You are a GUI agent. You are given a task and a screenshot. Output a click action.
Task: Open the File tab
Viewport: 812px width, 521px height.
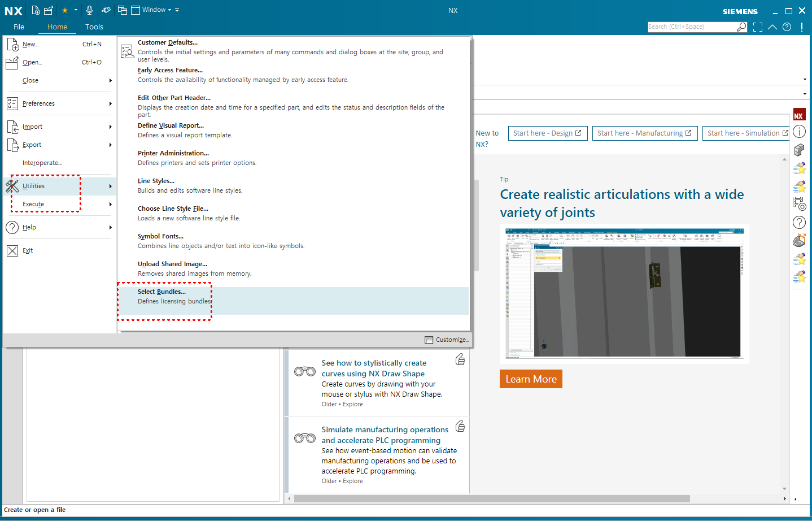click(19, 27)
